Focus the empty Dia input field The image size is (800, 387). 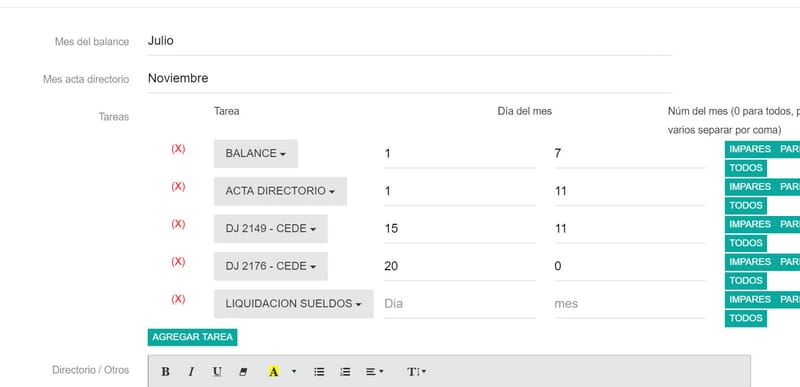(460, 304)
